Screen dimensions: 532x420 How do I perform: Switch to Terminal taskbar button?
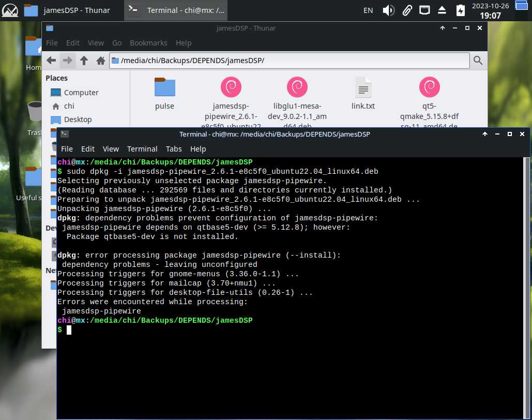click(x=176, y=10)
